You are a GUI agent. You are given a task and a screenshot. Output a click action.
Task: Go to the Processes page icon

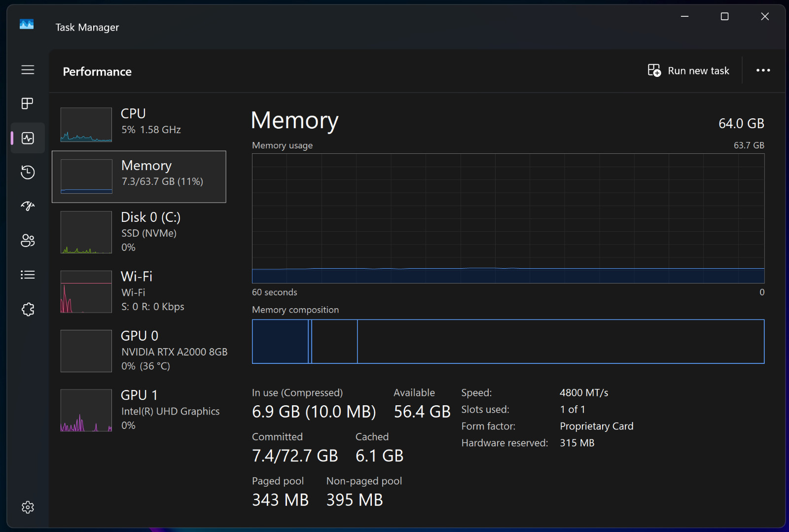pos(28,104)
